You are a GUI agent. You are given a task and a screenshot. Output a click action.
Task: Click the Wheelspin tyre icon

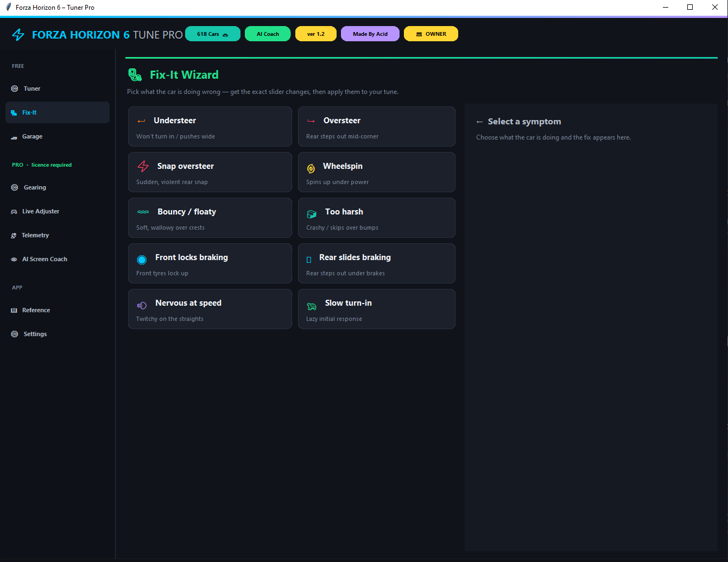[x=311, y=168]
